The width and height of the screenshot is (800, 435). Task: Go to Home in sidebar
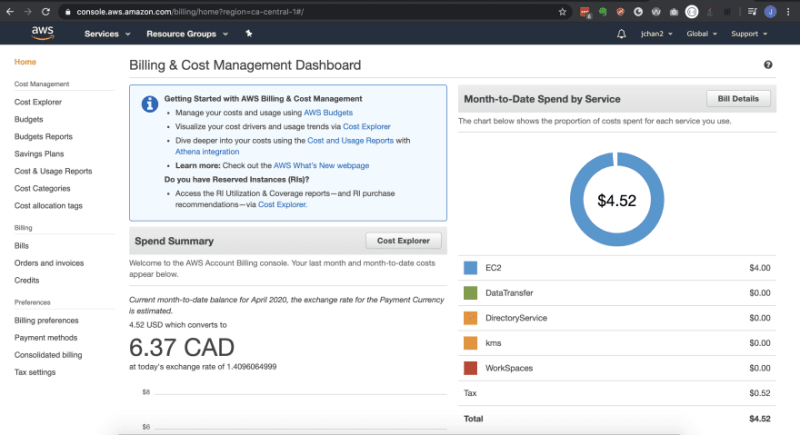pyautogui.click(x=25, y=62)
